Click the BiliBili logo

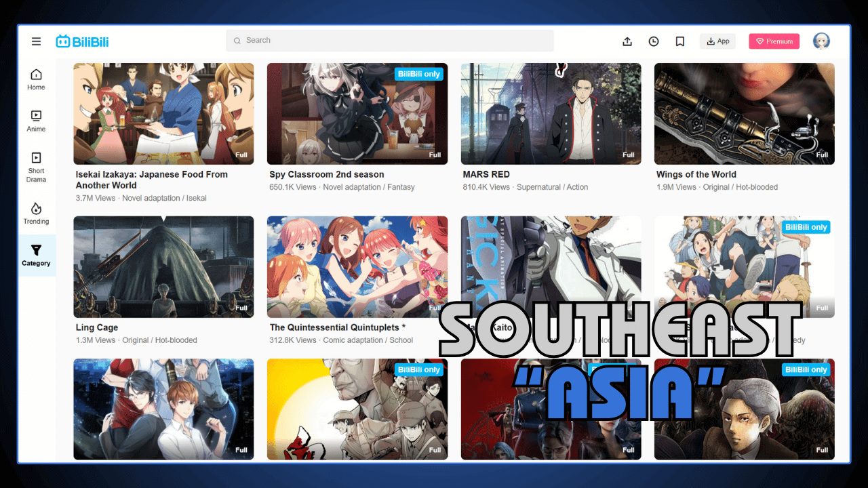click(x=82, y=41)
